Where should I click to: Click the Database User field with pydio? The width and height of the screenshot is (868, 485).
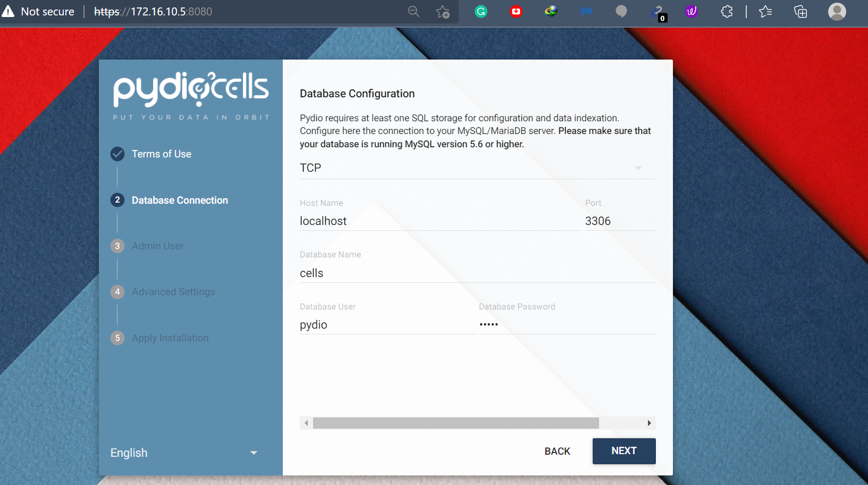pyautogui.click(x=387, y=325)
